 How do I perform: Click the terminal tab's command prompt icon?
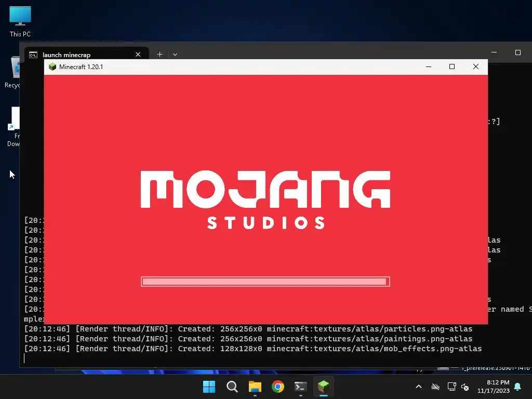point(33,55)
